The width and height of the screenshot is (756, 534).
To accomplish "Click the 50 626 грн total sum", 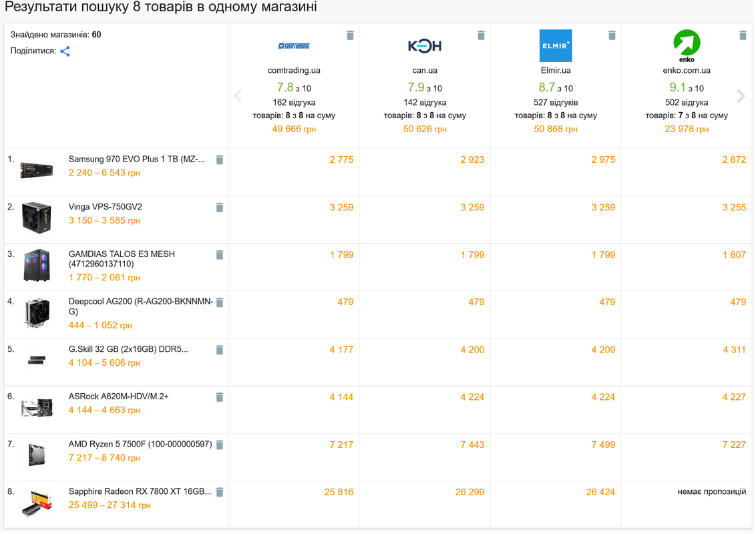I will pos(425,129).
